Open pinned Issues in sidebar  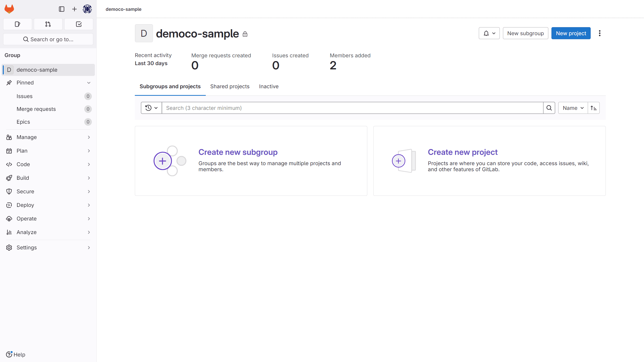[x=48, y=96]
